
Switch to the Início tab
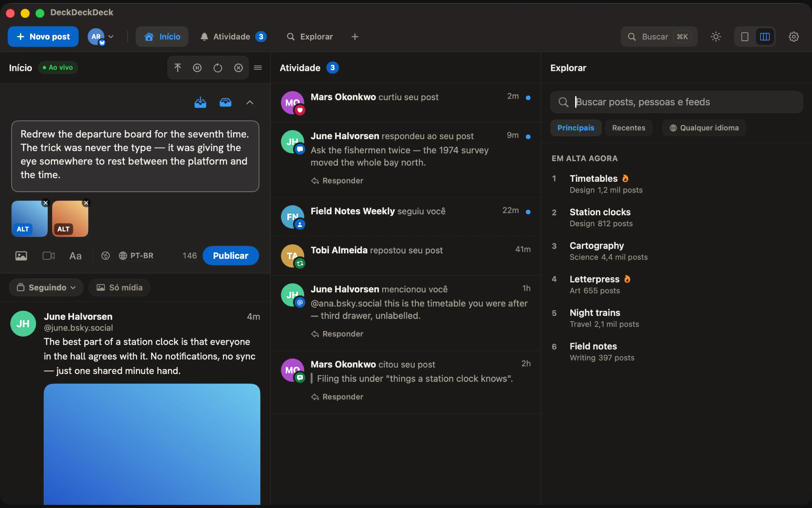[162, 37]
